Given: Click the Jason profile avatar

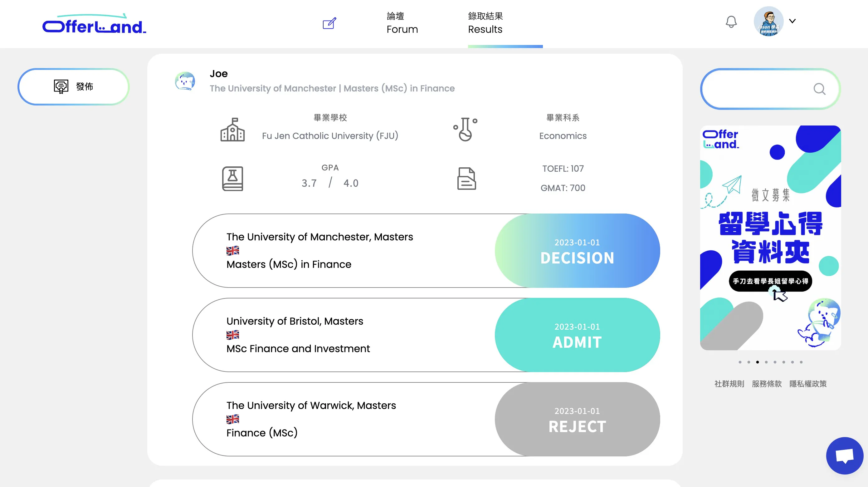Looking at the screenshot, I should click(768, 21).
